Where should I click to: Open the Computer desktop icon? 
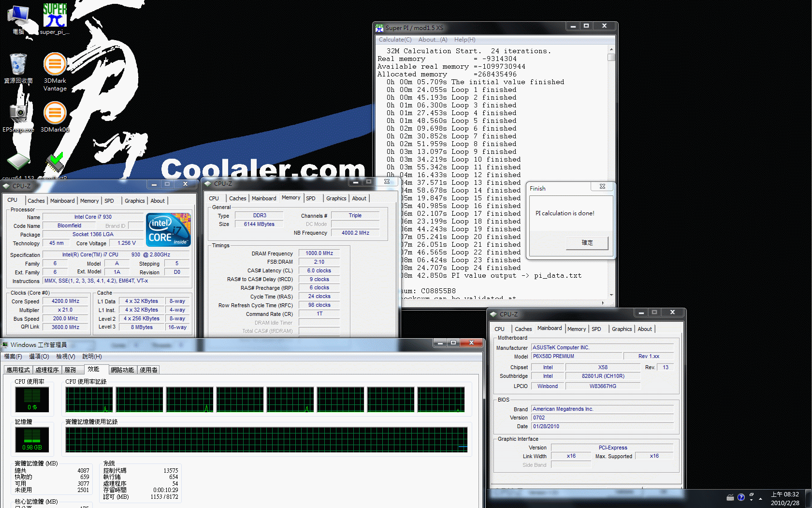coord(18,19)
